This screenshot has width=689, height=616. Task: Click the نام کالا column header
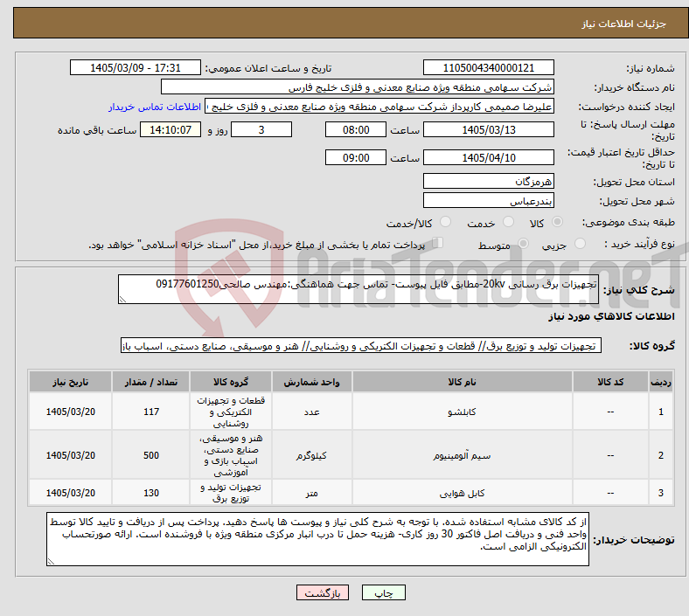pos(463,382)
